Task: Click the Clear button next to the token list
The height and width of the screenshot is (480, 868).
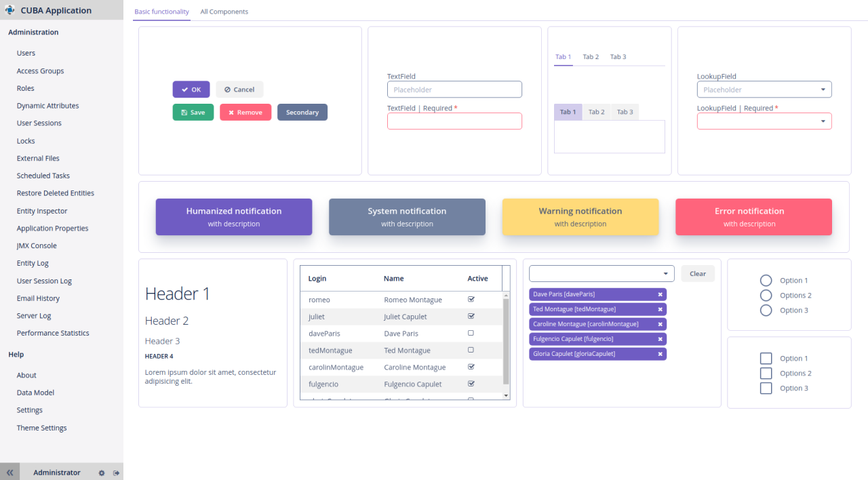Action: [698, 273]
